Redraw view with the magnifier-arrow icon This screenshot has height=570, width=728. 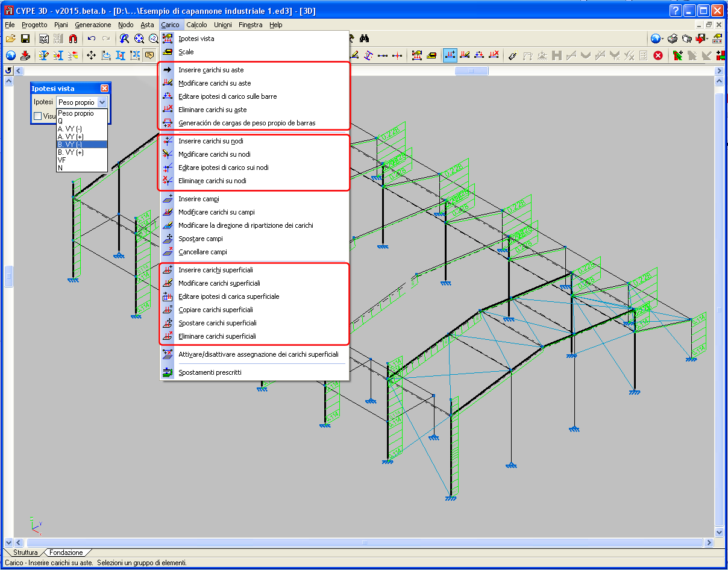coord(124,39)
